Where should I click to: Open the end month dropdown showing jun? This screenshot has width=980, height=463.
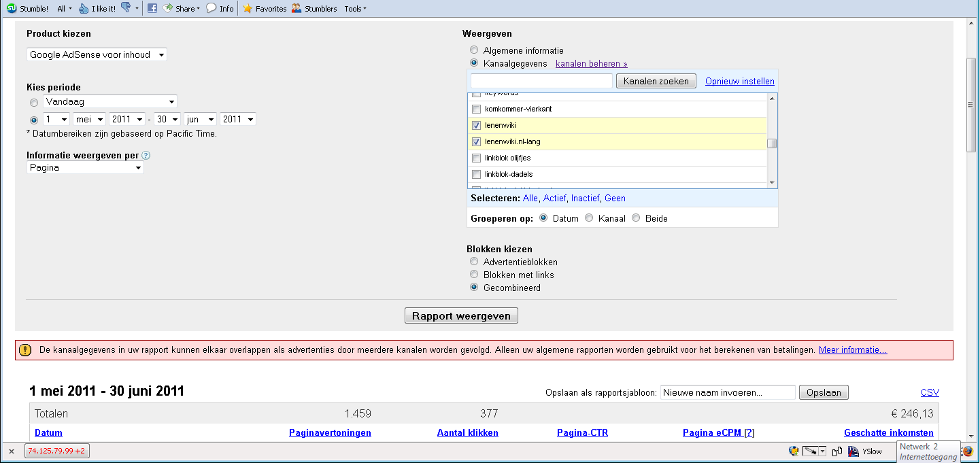coord(200,119)
